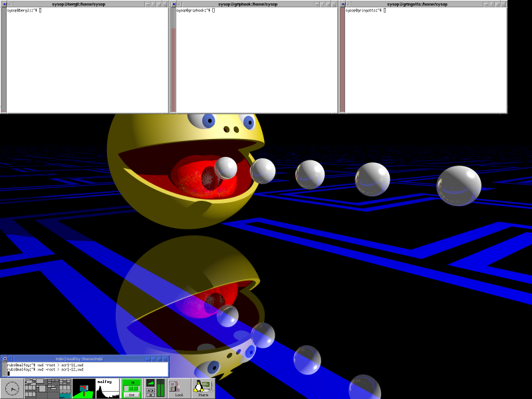Open window menu of rubi@malfoy terminal

[x=5, y=359]
